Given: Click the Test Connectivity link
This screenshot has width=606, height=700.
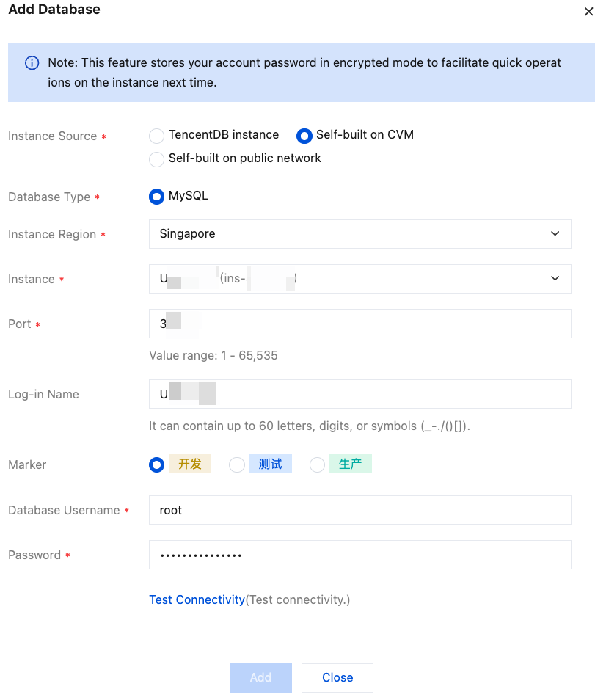Looking at the screenshot, I should [197, 600].
